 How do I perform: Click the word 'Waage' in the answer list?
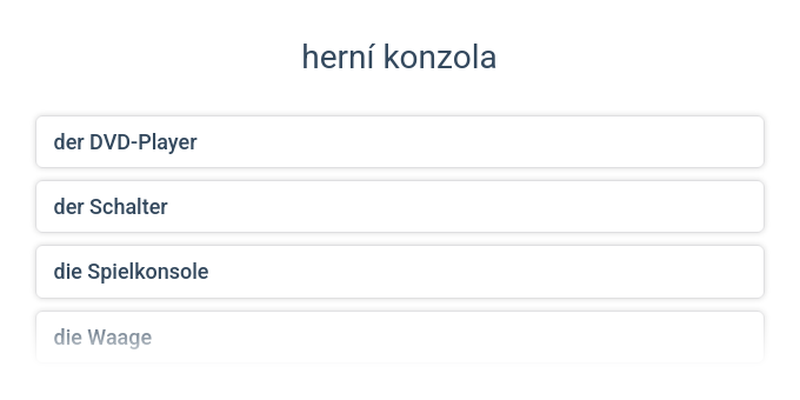[x=119, y=337]
